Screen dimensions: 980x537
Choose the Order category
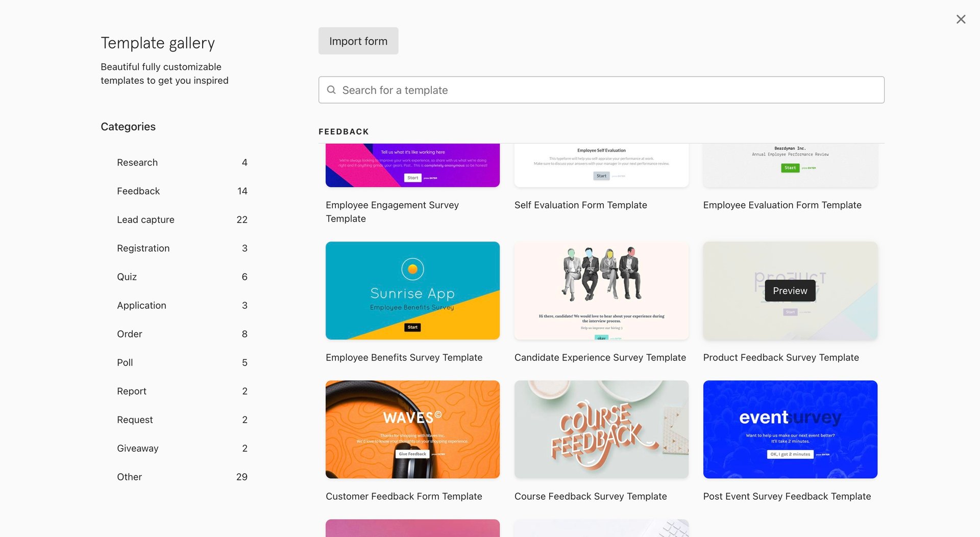(x=182, y=334)
